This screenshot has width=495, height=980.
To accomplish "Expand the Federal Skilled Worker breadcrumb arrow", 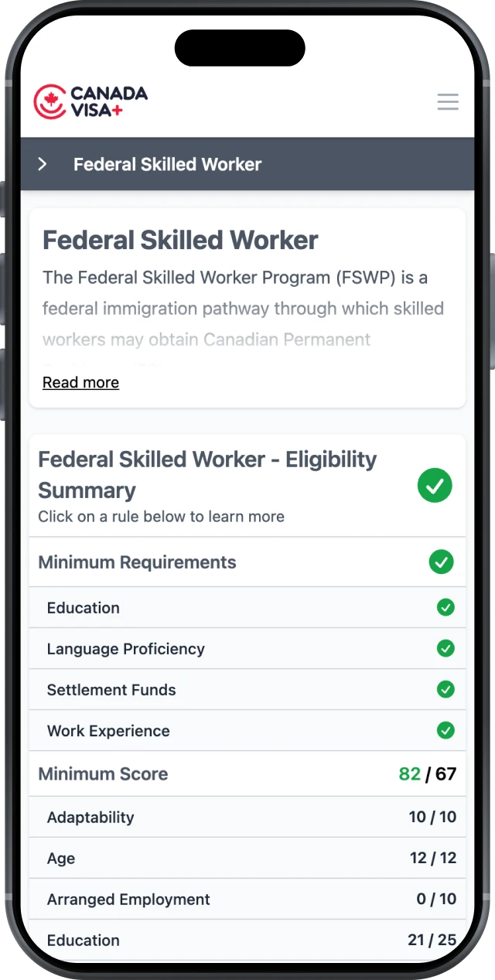I will tap(42, 164).
